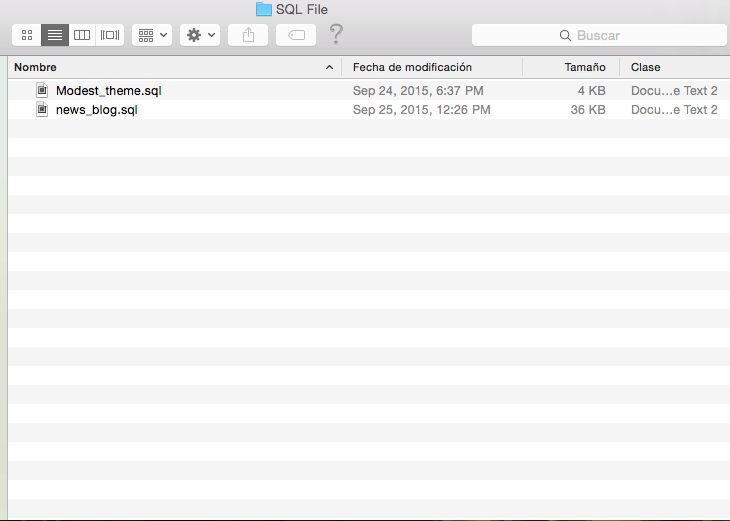Open the gear action menu
Viewport: 730px width, 521px height.
(x=200, y=35)
